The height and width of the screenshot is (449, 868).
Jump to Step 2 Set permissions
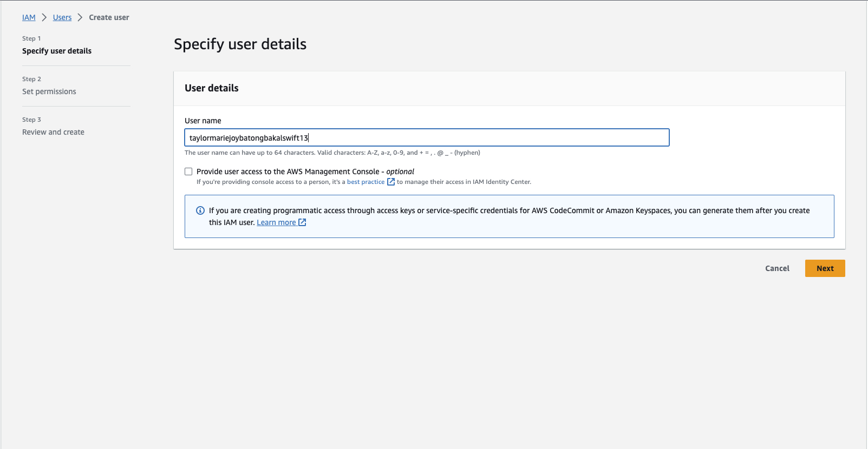(49, 91)
